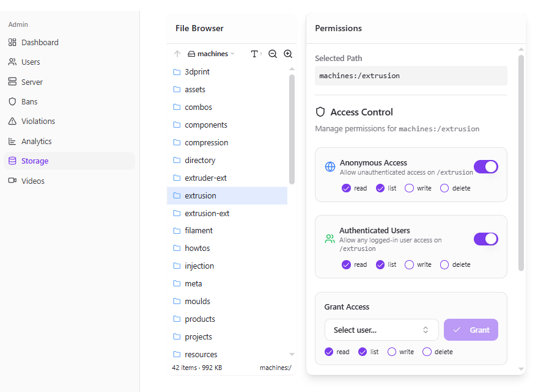Open the extrusion-ext folder
549x392 pixels.
(x=207, y=213)
